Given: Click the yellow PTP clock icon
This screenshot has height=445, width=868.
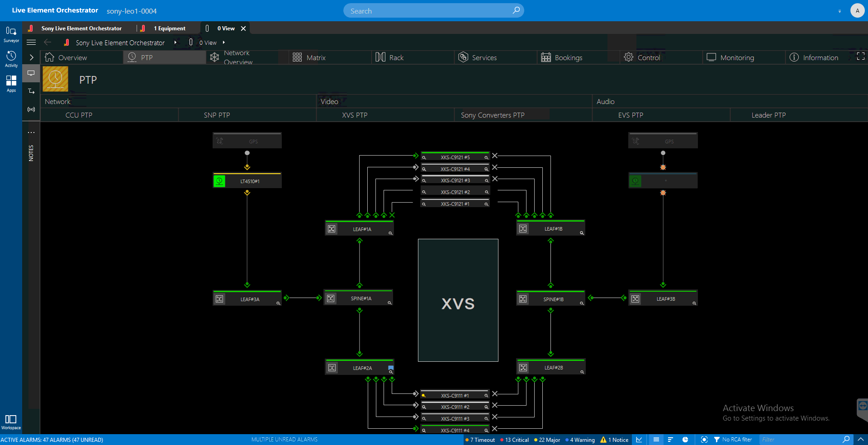Looking at the screenshot, I should pyautogui.click(x=55, y=79).
